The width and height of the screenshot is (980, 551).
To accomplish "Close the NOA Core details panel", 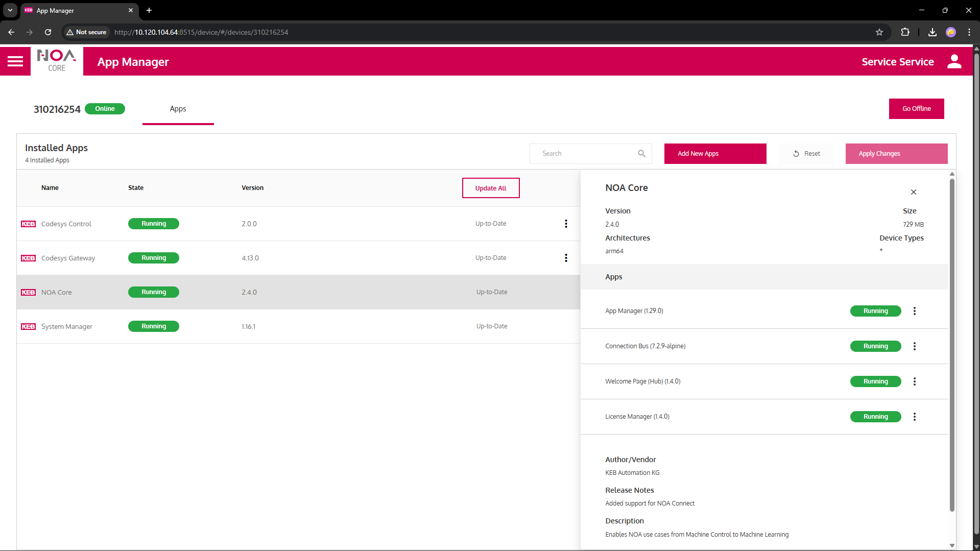I will click(913, 192).
